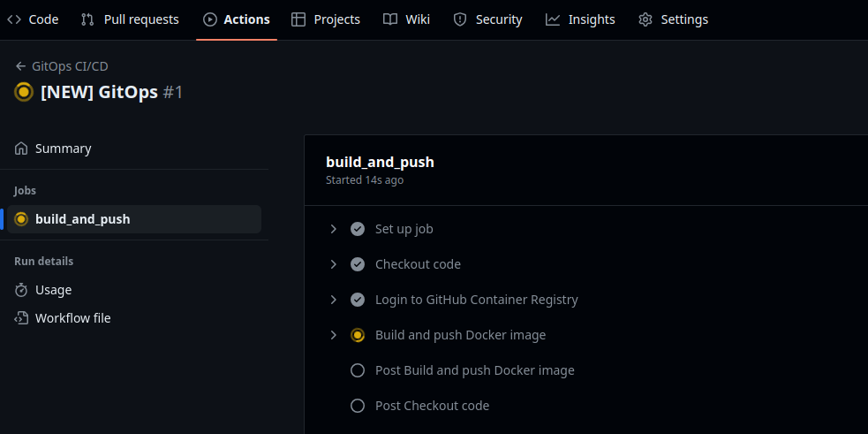Select the build_and_push job in sidebar
This screenshot has width=868, height=434.
click(x=134, y=219)
